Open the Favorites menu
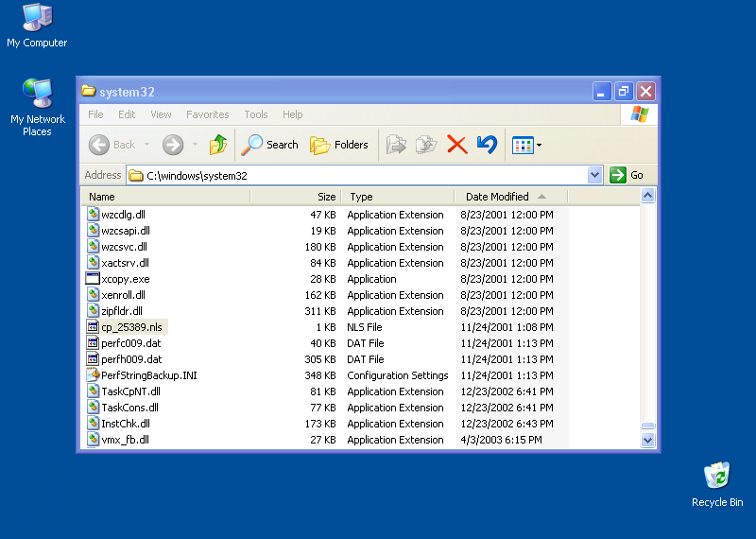Image resolution: width=756 pixels, height=539 pixels. click(207, 114)
